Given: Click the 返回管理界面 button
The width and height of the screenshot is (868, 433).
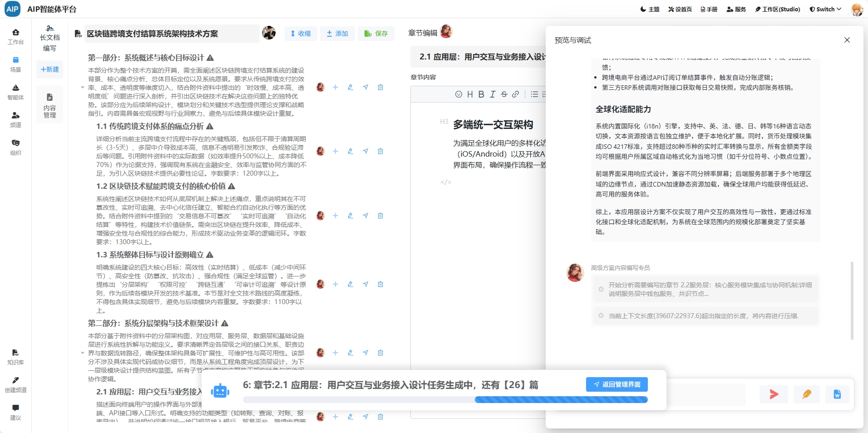Looking at the screenshot, I should tap(616, 384).
